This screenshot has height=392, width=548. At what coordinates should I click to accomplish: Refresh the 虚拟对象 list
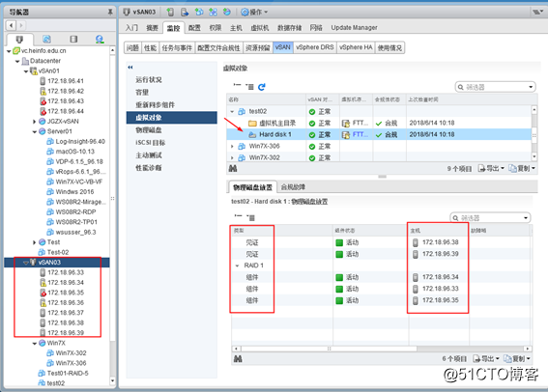pyautogui.click(x=261, y=87)
